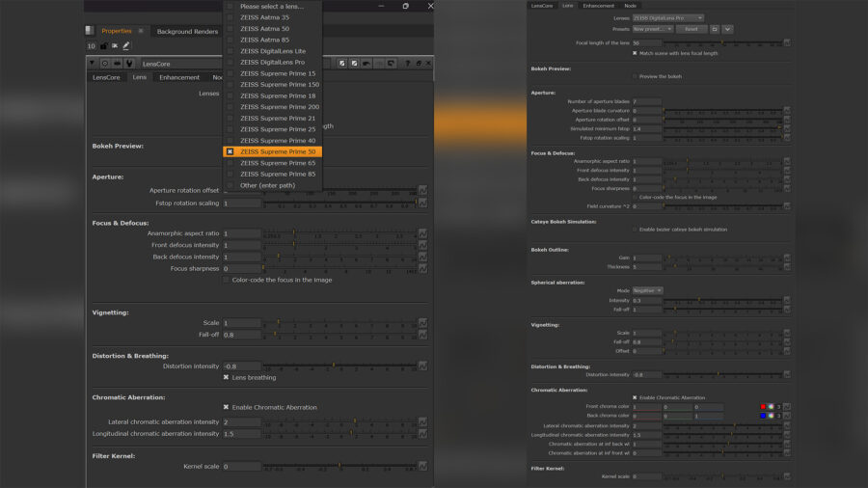This screenshot has width=868, height=488.
Task: Toggle Color-code the focus in right panel
Action: 635,197
